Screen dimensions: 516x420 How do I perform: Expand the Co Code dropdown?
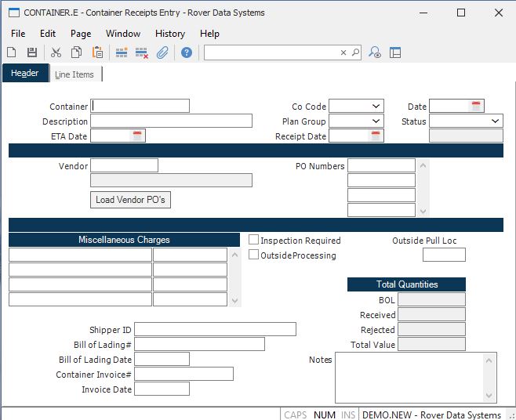(376, 106)
